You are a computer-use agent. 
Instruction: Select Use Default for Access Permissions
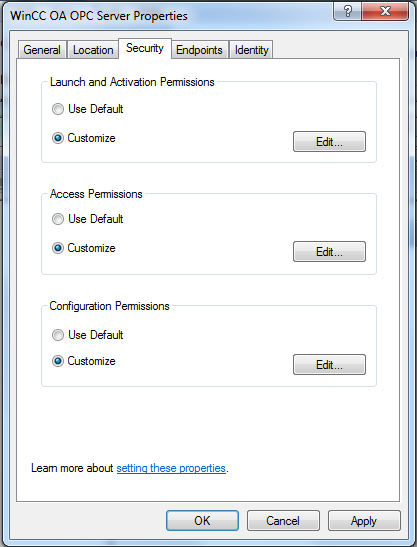(x=88, y=219)
